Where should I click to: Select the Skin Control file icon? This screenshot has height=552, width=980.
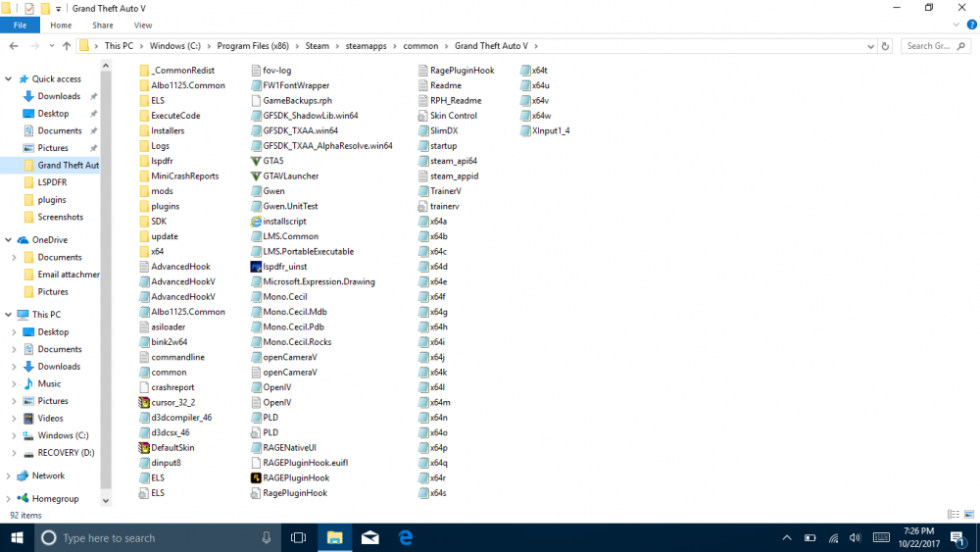tap(422, 116)
